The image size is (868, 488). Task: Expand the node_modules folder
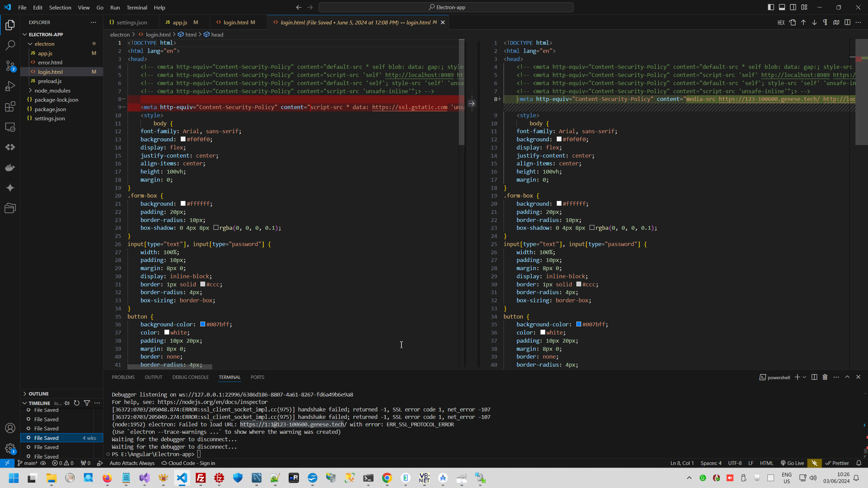tap(52, 90)
